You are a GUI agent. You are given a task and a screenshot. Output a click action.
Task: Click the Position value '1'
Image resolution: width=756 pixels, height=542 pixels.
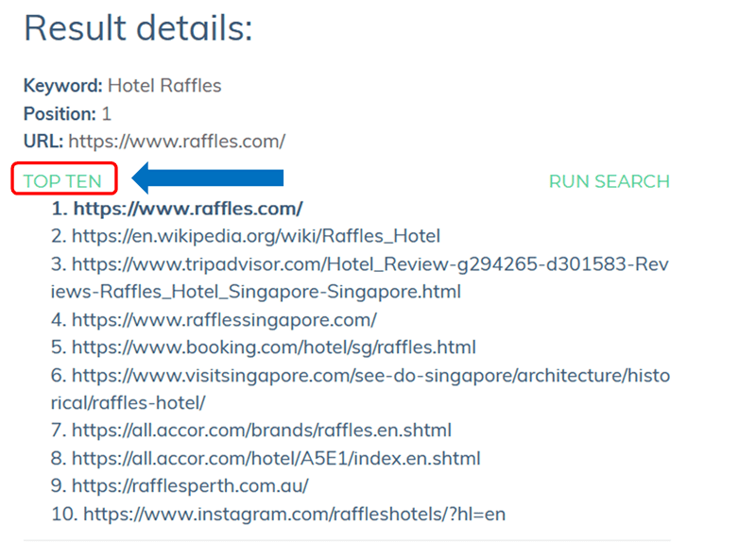coord(107,114)
